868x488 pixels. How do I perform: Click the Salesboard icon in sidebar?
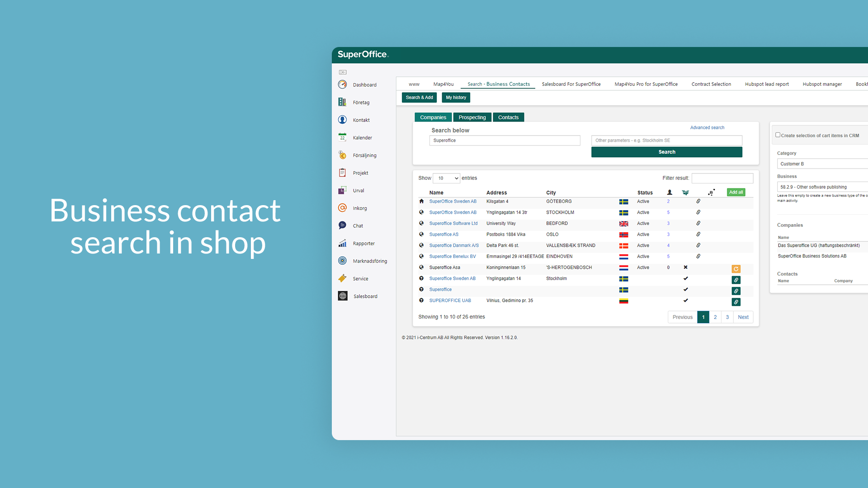(344, 296)
